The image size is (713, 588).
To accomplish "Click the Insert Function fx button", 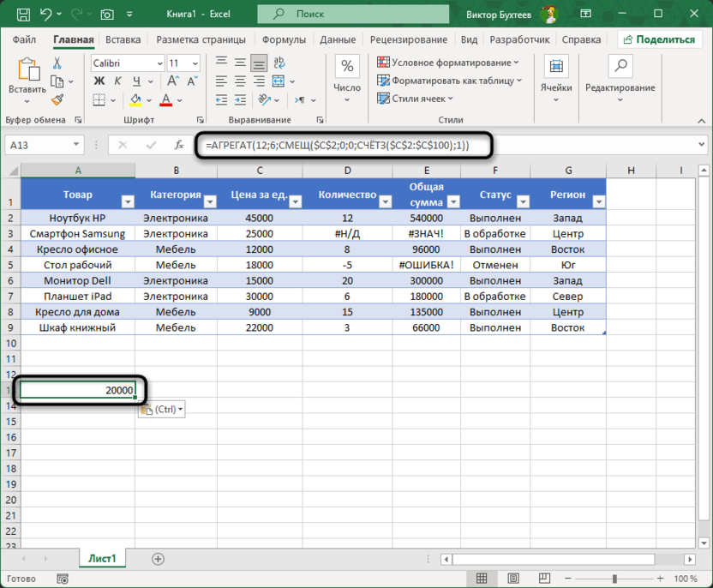I will 179,145.
